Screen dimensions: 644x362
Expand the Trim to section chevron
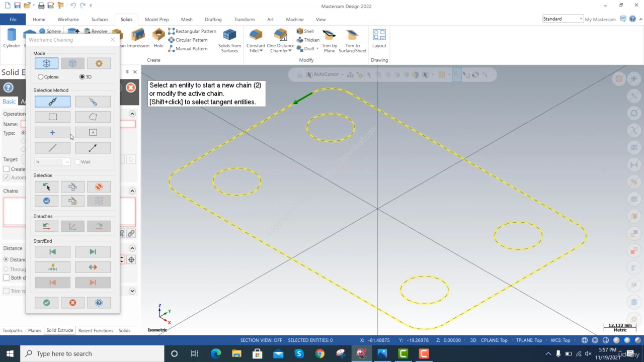pyautogui.click(x=132, y=291)
